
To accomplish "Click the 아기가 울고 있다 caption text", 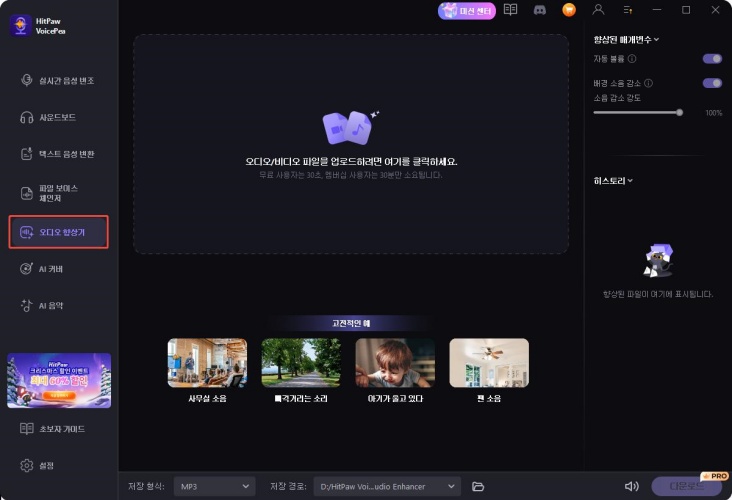I will pos(395,398).
